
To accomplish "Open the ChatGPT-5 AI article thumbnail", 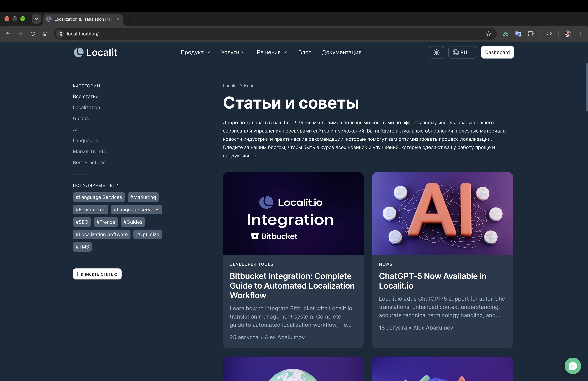I will tap(442, 213).
